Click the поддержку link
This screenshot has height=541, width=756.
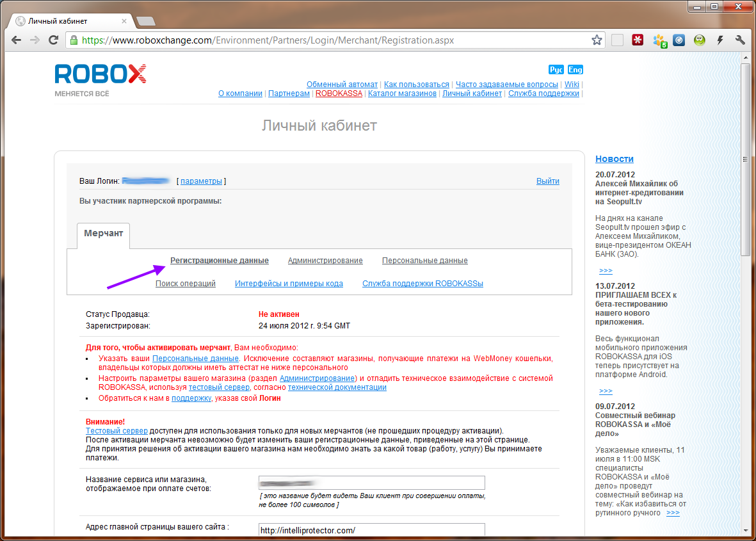[191, 398]
